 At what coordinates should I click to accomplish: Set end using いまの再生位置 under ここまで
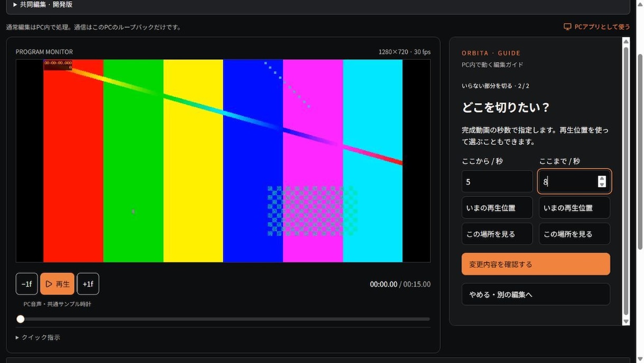[574, 208]
